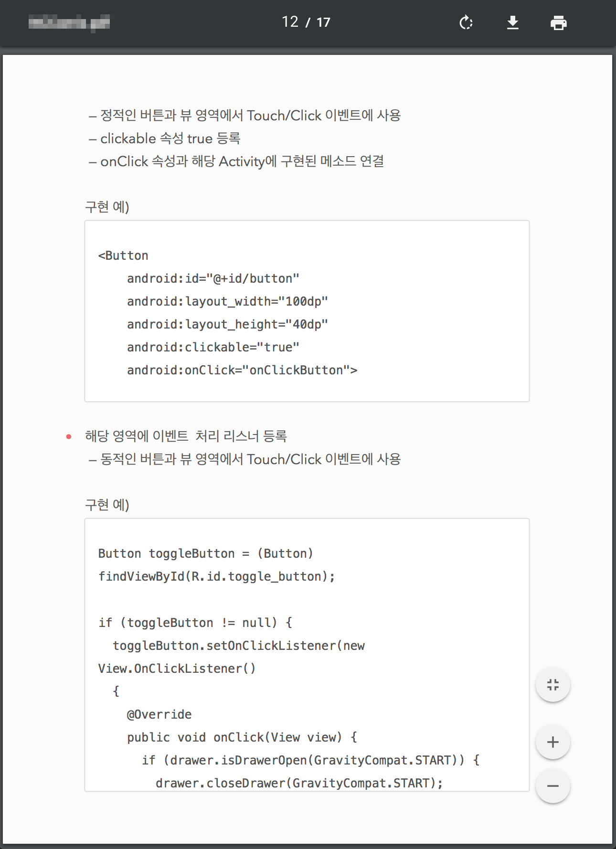The width and height of the screenshot is (616, 849).
Task: Click the drawer.closeDrawer(GravityCompat.START); line
Action: coord(299,783)
